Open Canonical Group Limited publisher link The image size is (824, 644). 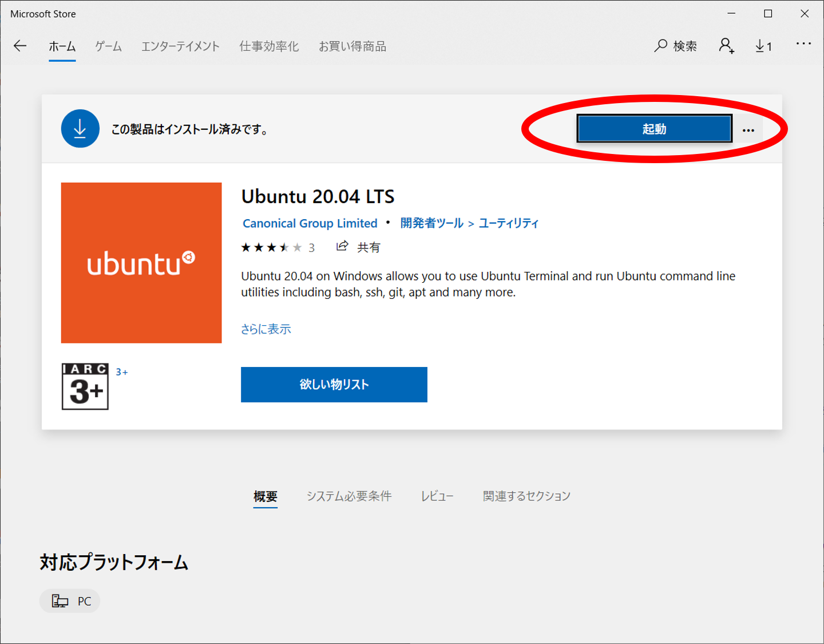[x=310, y=223]
